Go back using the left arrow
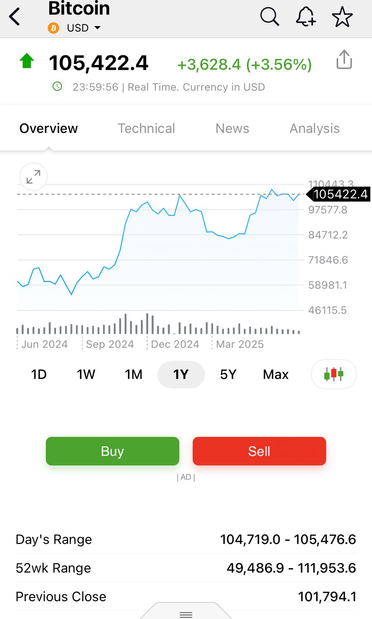The image size is (372, 619). pyautogui.click(x=15, y=17)
